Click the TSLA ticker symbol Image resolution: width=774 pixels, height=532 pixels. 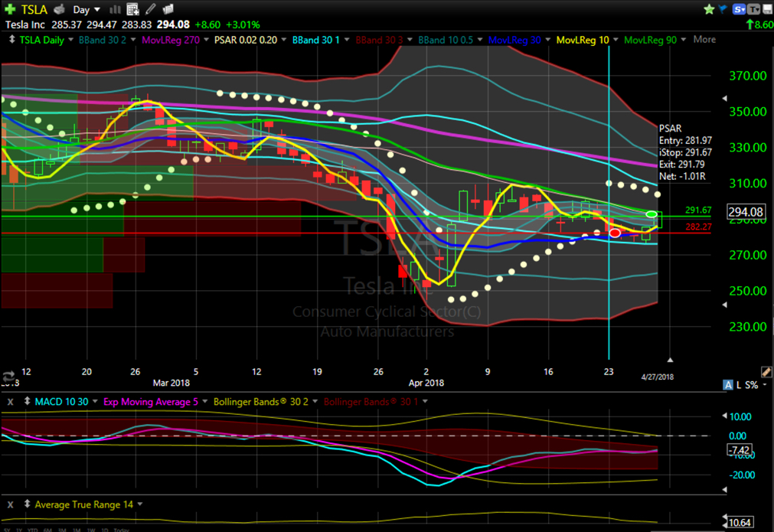(34, 9)
